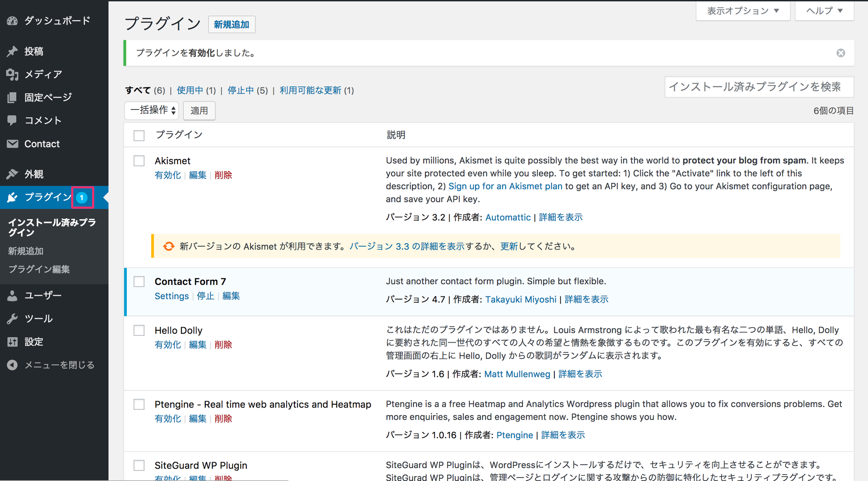Select 新規追加 in the plugin submenu
Image resolution: width=868 pixels, height=481 pixels.
[26, 251]
